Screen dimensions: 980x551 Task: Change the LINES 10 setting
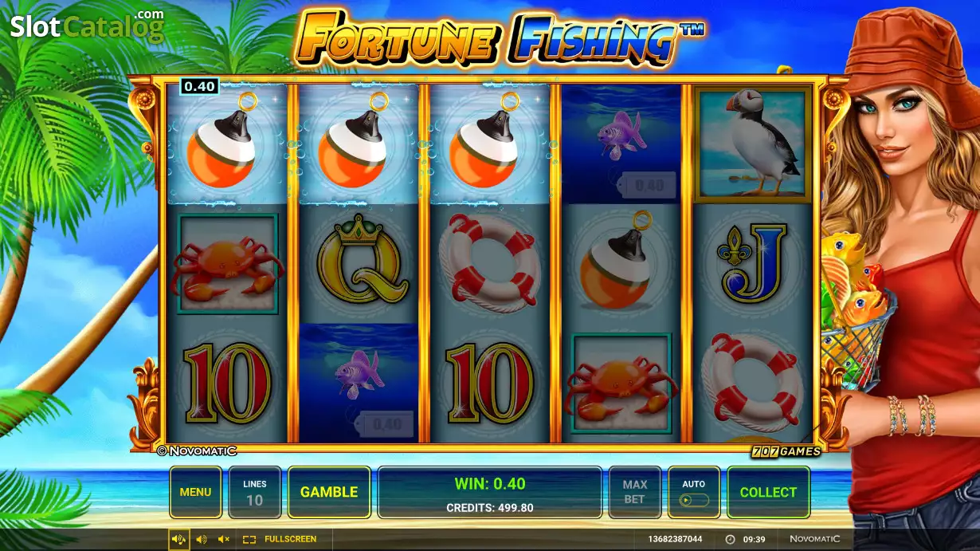255,492
